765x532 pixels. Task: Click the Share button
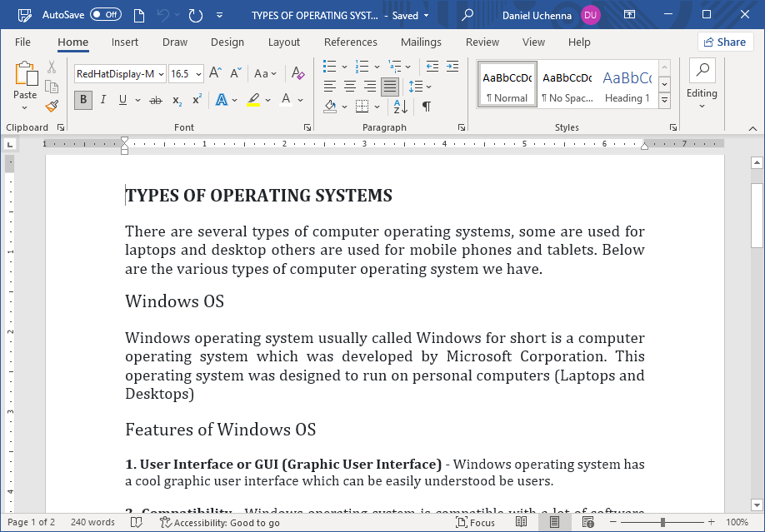click(x=725, y=42)
